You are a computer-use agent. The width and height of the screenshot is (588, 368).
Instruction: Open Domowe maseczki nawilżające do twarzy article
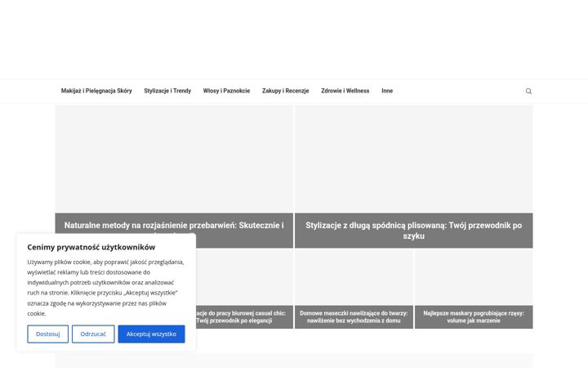354,317
